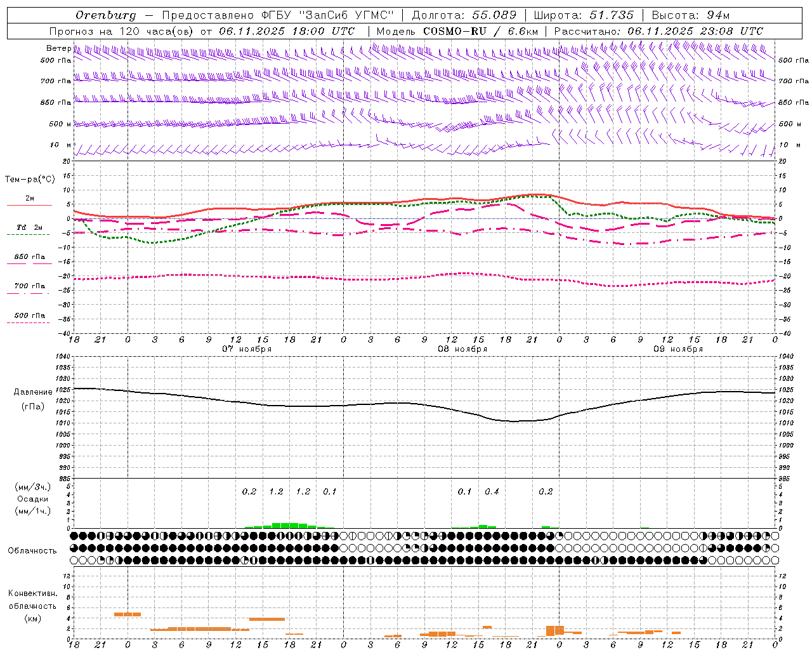Image resolution: width=812 pixels, height=650 pixels.
Task: Click the Давление pressure panel label
Action: tap(33, 392)
